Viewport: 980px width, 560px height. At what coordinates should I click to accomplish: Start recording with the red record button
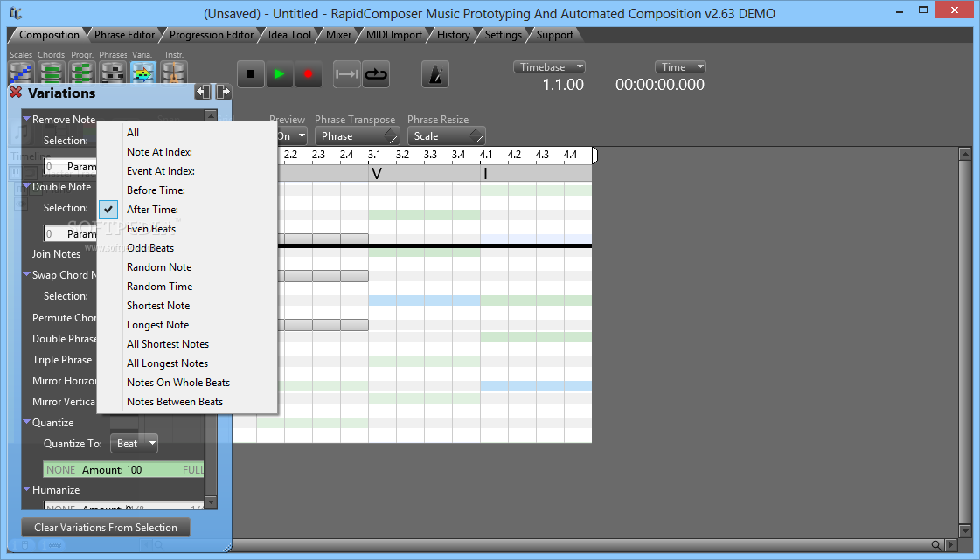(308, 74)
